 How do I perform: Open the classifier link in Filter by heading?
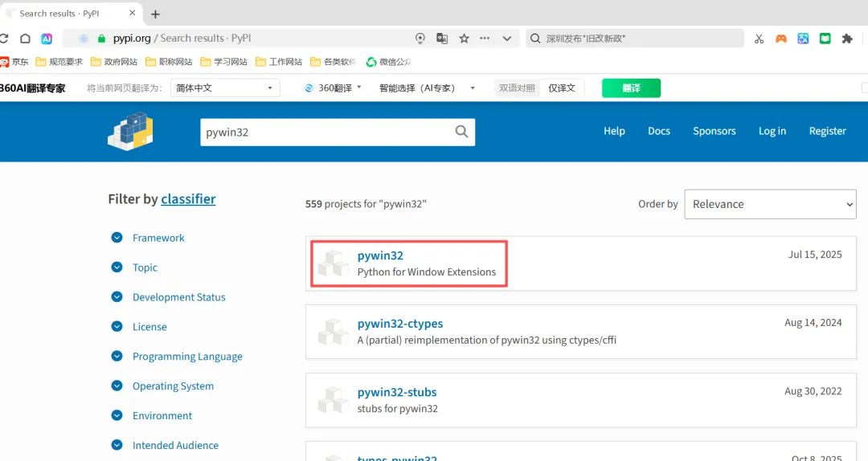click(188, 199)
